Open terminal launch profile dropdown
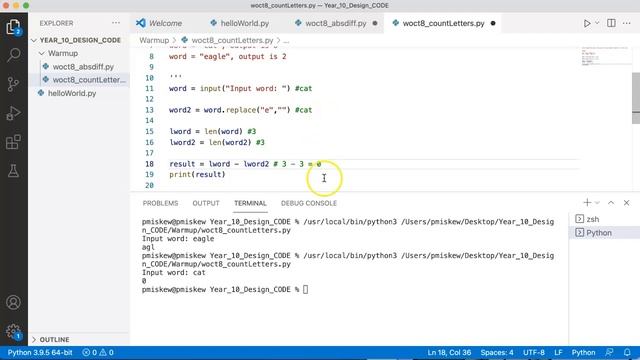This screenshot has height=360, width=640. (597, 203)
